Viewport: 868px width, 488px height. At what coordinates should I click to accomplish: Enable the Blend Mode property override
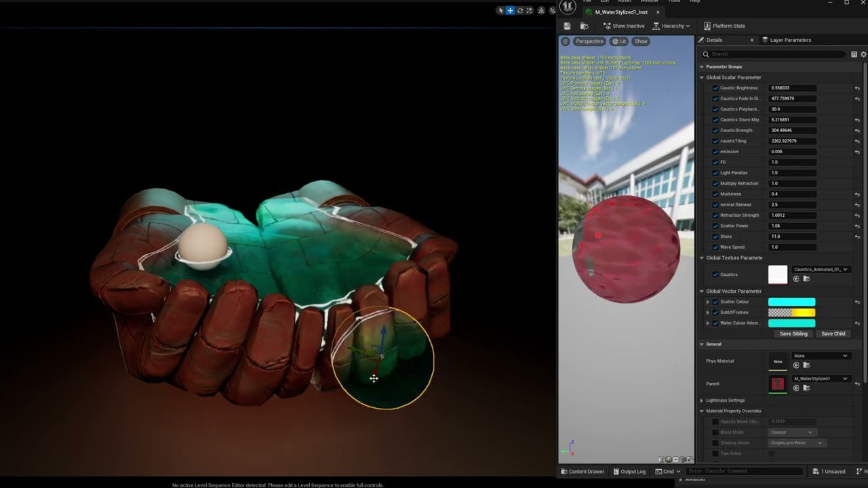(x=715, y=432)
